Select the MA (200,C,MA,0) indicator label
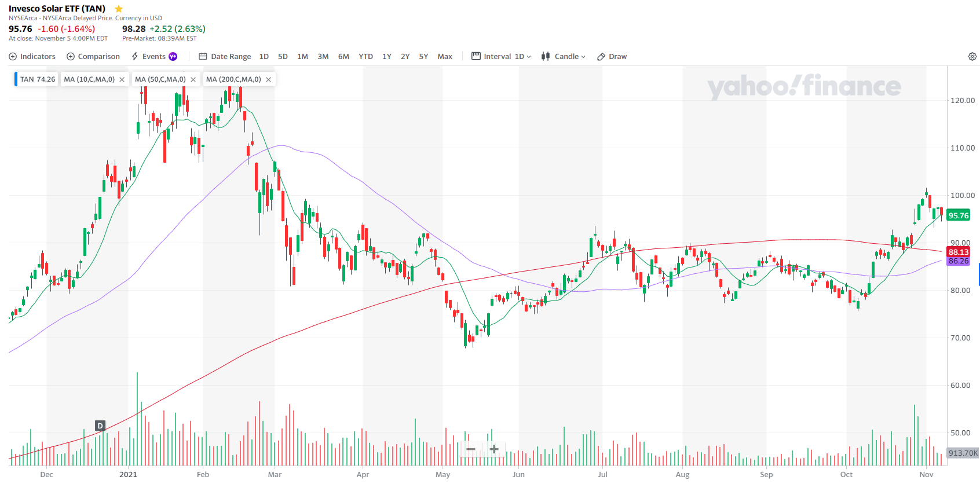Image resolution: width=980 pixels, height=491 pixels. click(x=233, y=79)
